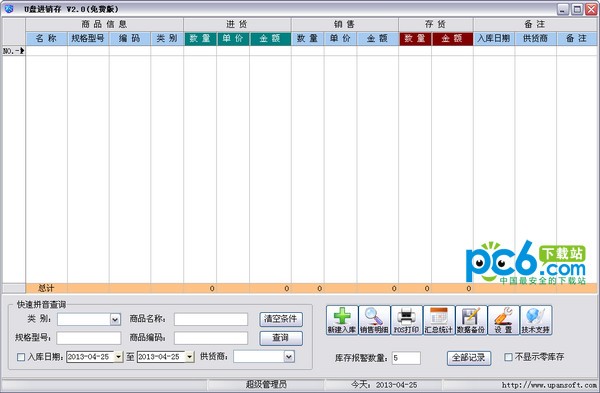Open 汇总统计 summary statistics
Viewport: 600px width, 393px height.
439,320
